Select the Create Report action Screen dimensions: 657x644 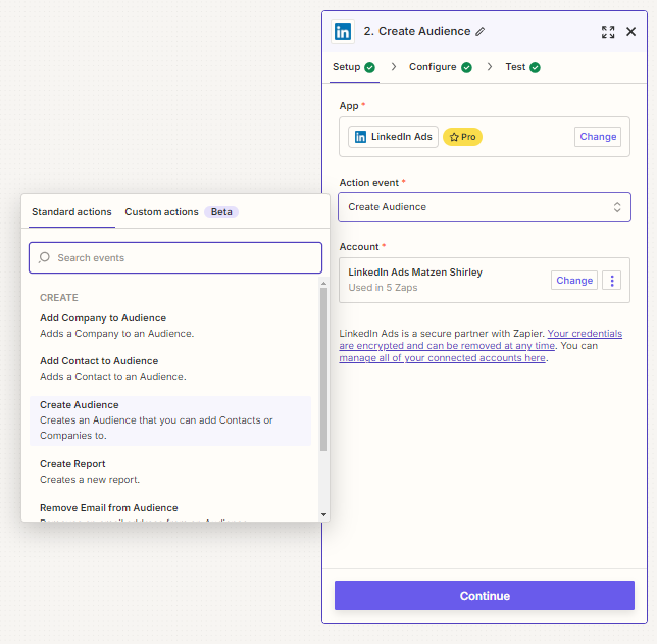click(x=170, y=472)
